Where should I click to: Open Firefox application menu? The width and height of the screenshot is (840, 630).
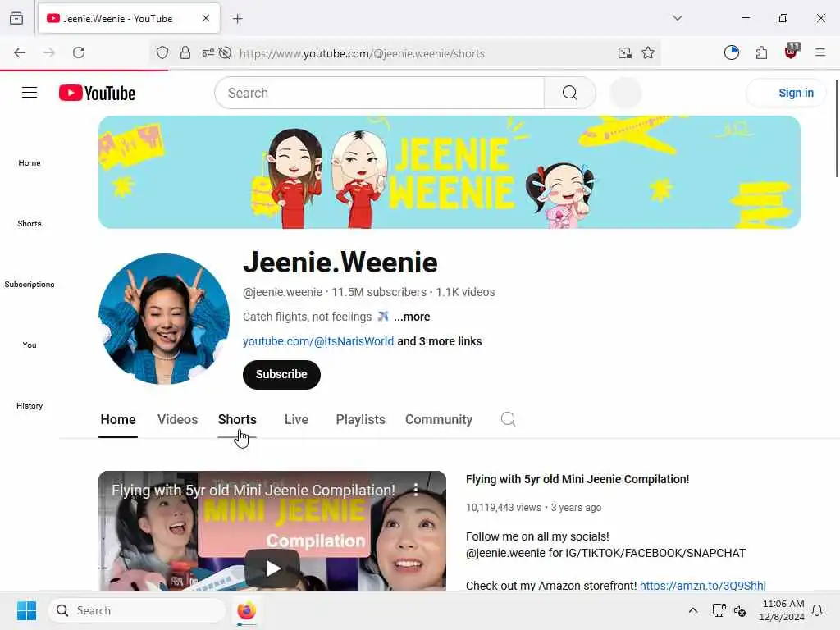pos(820,52)
